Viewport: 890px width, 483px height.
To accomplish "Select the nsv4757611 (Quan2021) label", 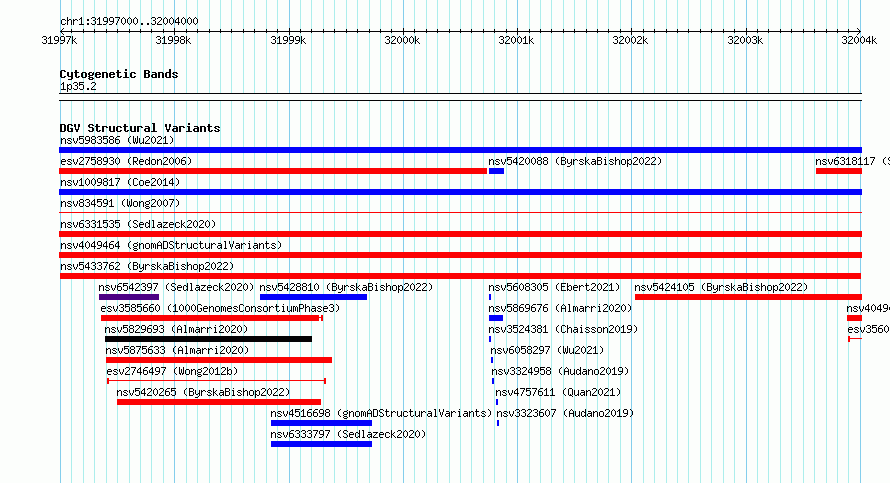I will point(558,392).
